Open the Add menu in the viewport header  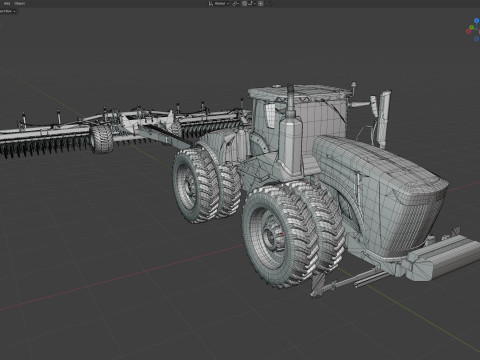click(7, 4)
